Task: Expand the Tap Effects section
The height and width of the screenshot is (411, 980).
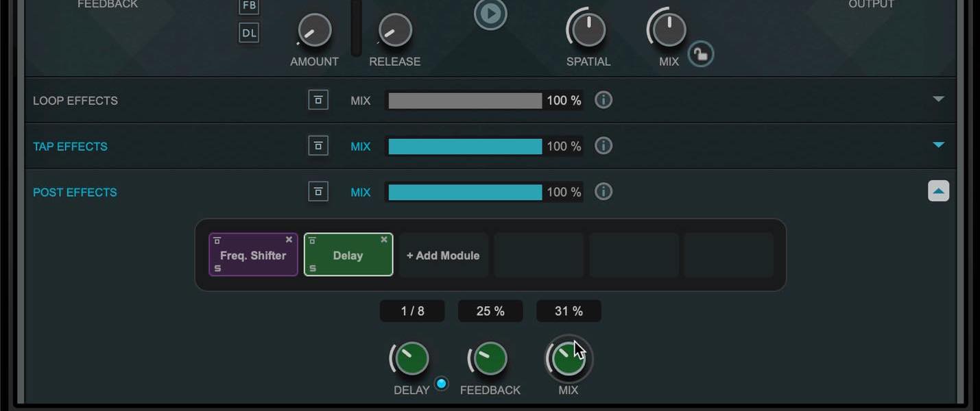Action: 939,145
